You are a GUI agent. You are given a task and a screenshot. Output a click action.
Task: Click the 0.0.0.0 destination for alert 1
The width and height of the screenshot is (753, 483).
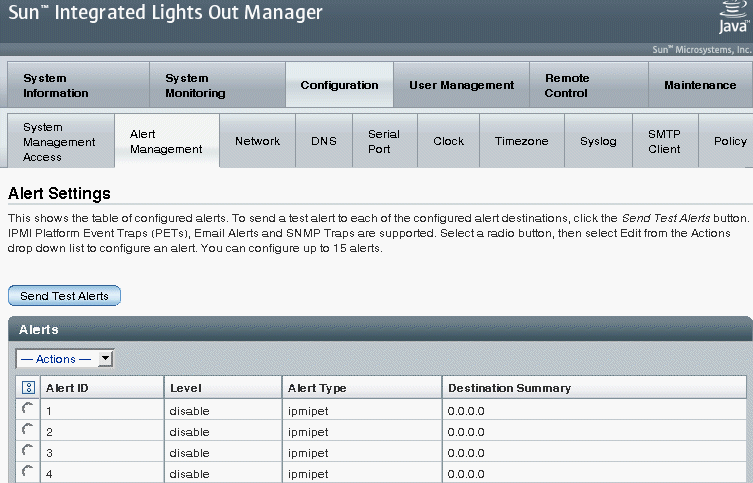tap(466, 411)
